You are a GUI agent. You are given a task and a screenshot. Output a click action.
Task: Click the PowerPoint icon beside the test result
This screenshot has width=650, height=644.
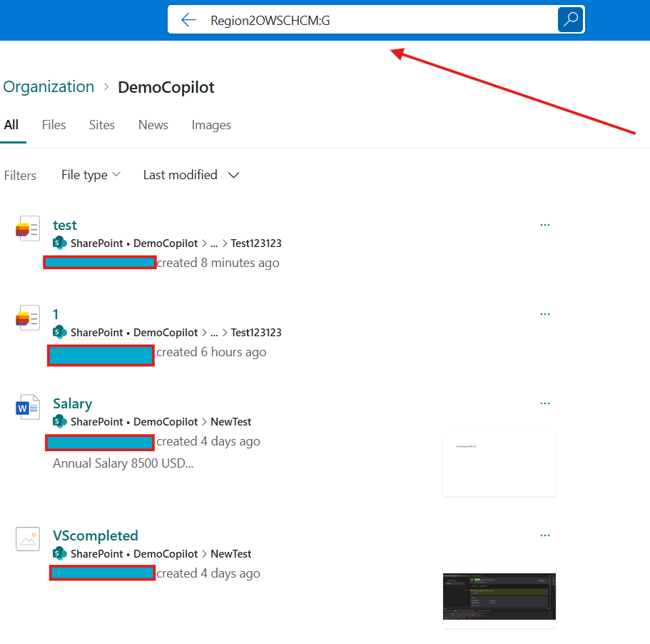tap(27, 228)
